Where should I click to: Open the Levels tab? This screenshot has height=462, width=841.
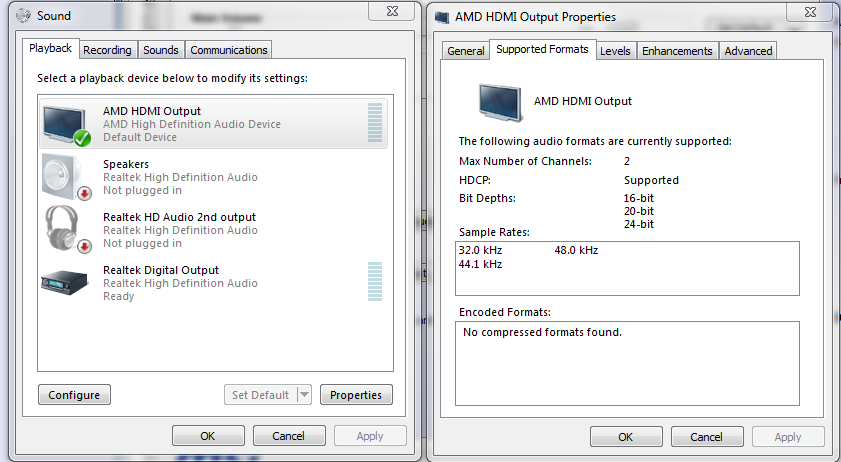tap(615, 51)
